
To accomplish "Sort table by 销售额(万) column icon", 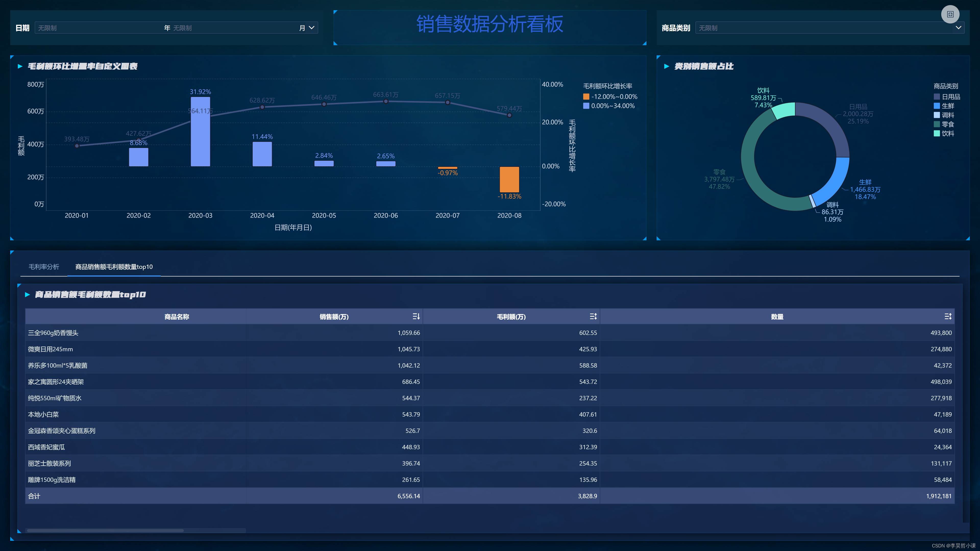I will tap(416, 316).
